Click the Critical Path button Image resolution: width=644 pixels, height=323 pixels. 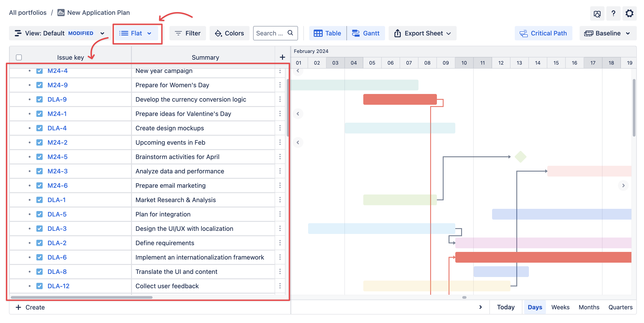point(543,33)
